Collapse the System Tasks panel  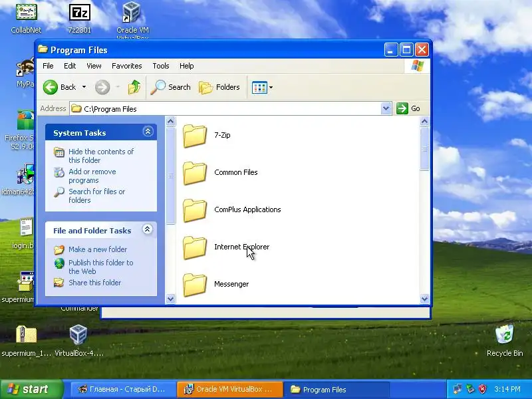pyautogui.click(x=148, y=132)
